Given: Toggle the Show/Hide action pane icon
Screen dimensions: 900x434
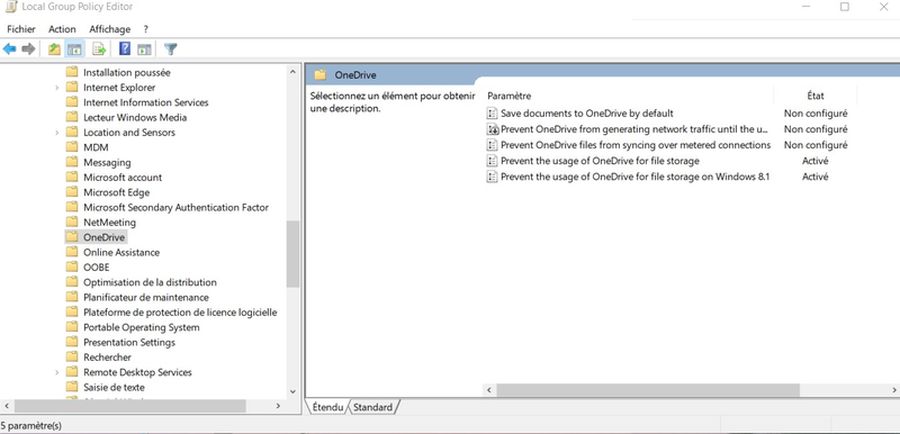Looking at the screenshot, I should click(x=144, y=49).
